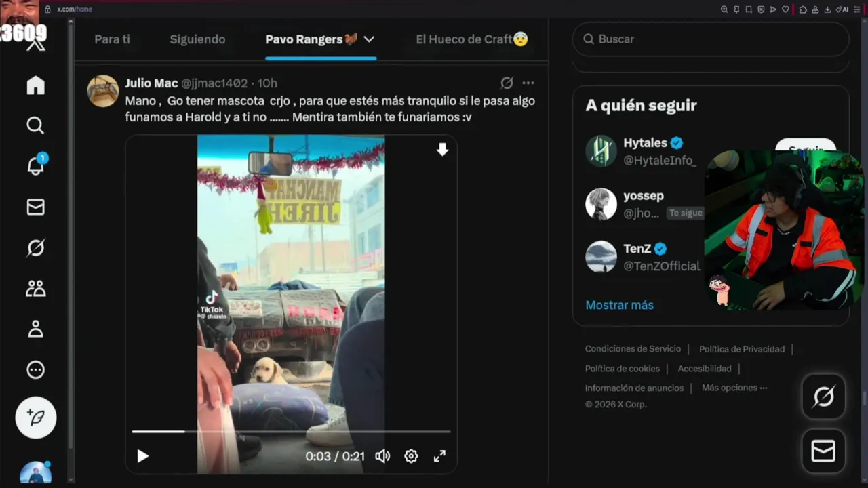868x488 pixels.
Task: Seek along the video progress bar
Action: click(x=291, y=431)
